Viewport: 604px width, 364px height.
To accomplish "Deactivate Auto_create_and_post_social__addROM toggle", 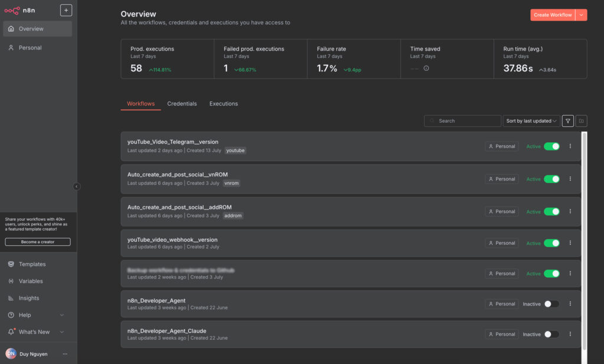I will (552, 211).
